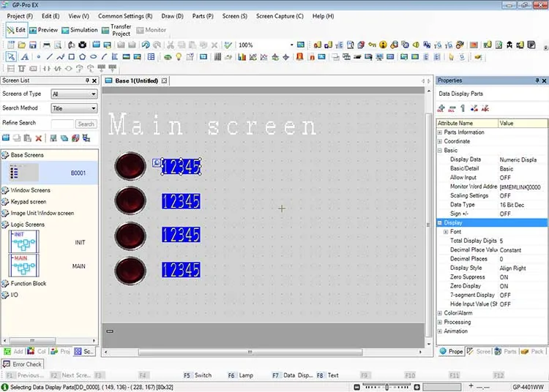Pin the Screen List panel
549x392 pixels.
tap(88, 80)
